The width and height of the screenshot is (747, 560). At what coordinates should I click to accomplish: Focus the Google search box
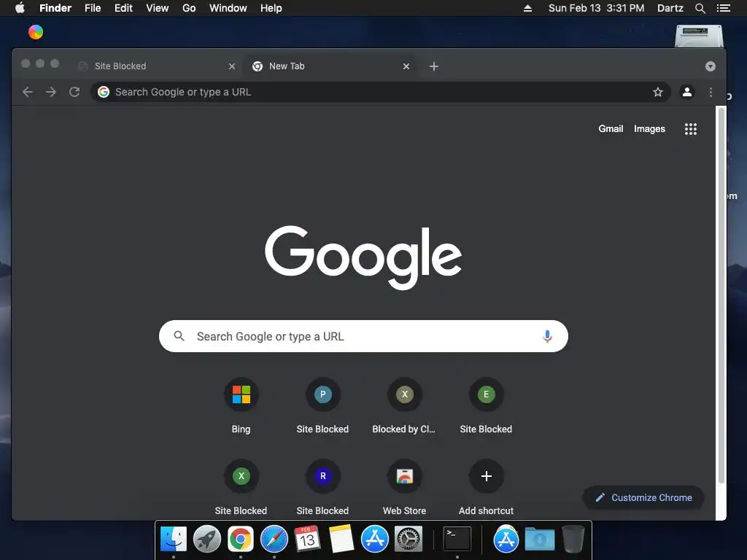pyautogui.click(x=363, y=336)
